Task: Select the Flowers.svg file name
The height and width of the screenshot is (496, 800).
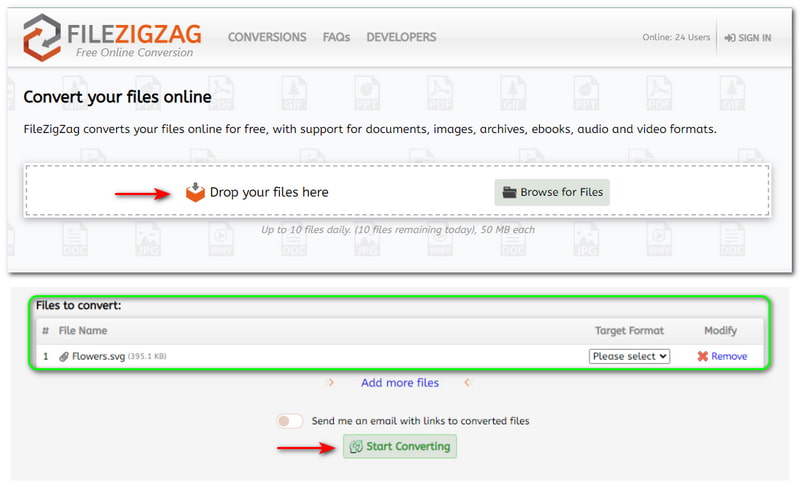Action: pos(98,356)
